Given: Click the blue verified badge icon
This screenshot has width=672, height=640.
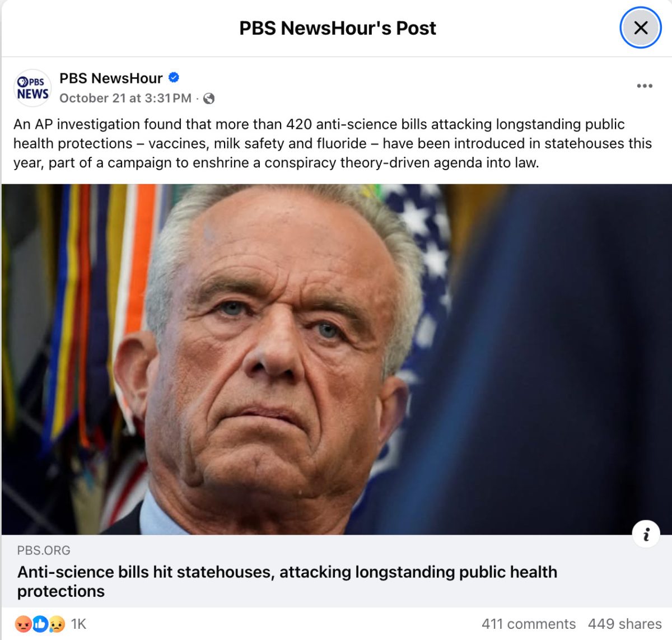Looking at the screenshot, I should [x=174, y=78].
